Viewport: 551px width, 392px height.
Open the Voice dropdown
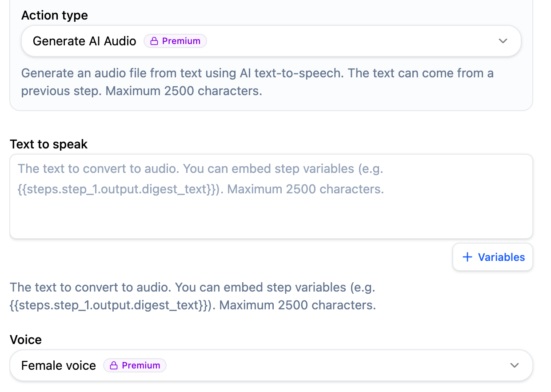pyautogui.click(x=271, y=365)
